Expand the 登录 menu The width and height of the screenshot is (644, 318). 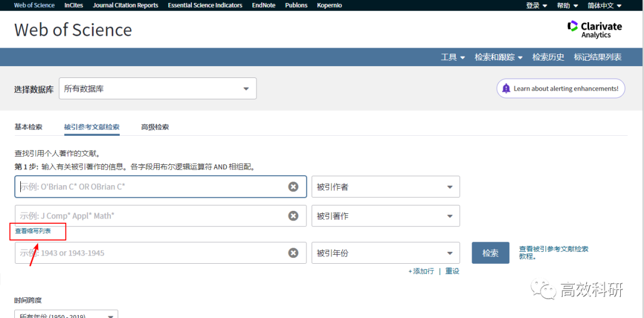coord(537,5)
